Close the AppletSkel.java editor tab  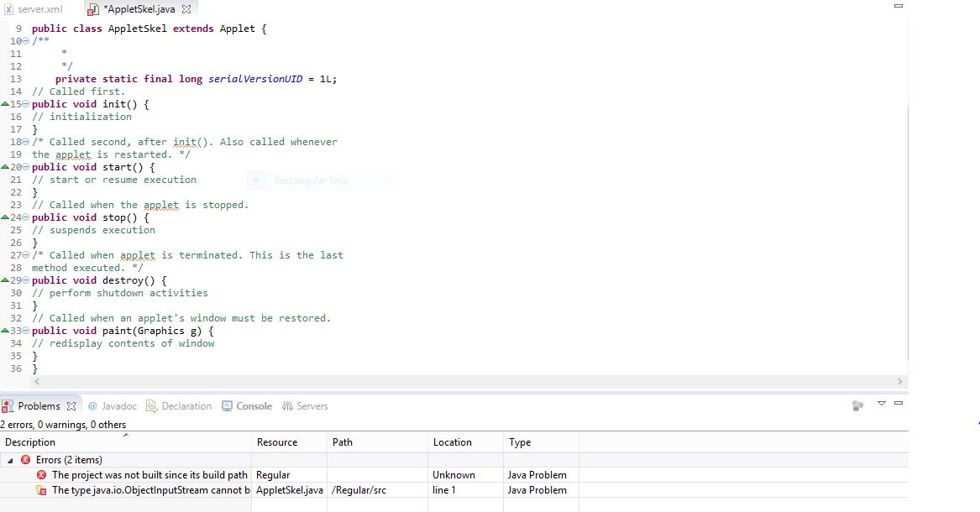(186, 9)
